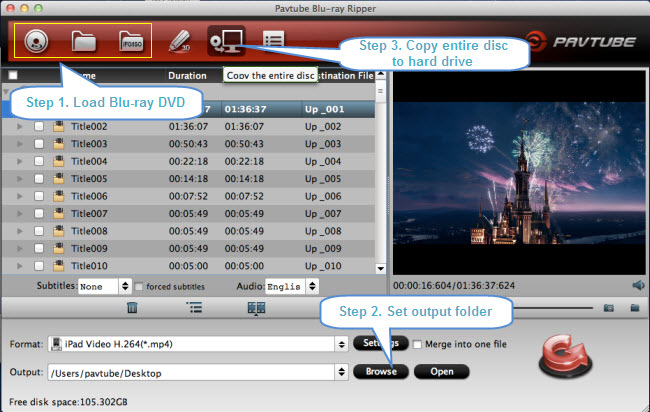Expand the Title005 row triangle
650x412 pixels.
pyautogui.click(x=19, y=179)
